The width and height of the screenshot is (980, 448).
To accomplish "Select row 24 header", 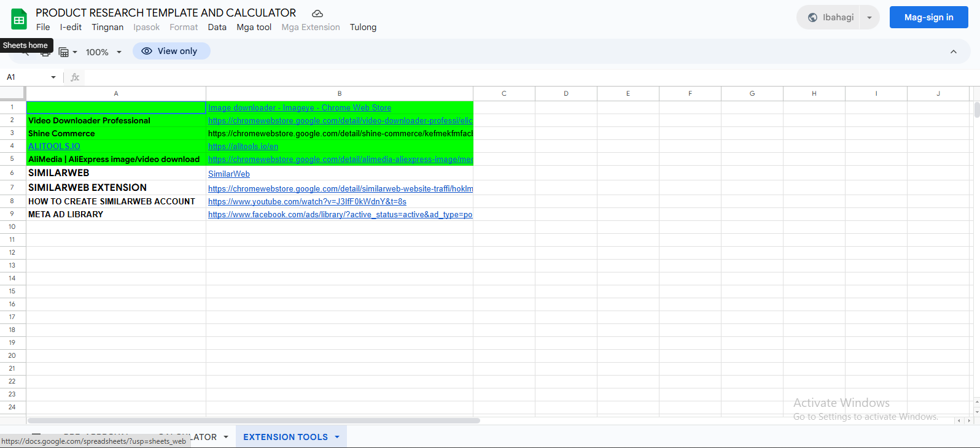I will point(12,407).
